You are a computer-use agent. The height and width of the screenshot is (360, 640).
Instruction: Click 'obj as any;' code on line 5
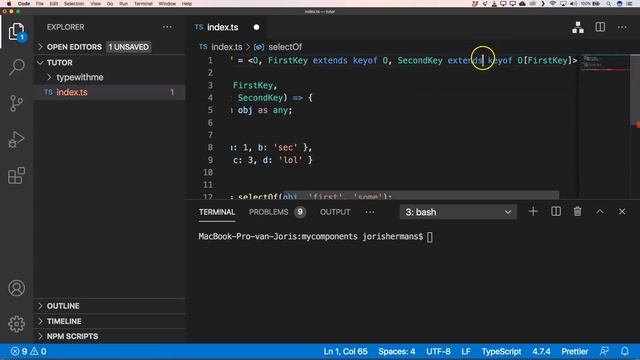(x=265, y=110)
